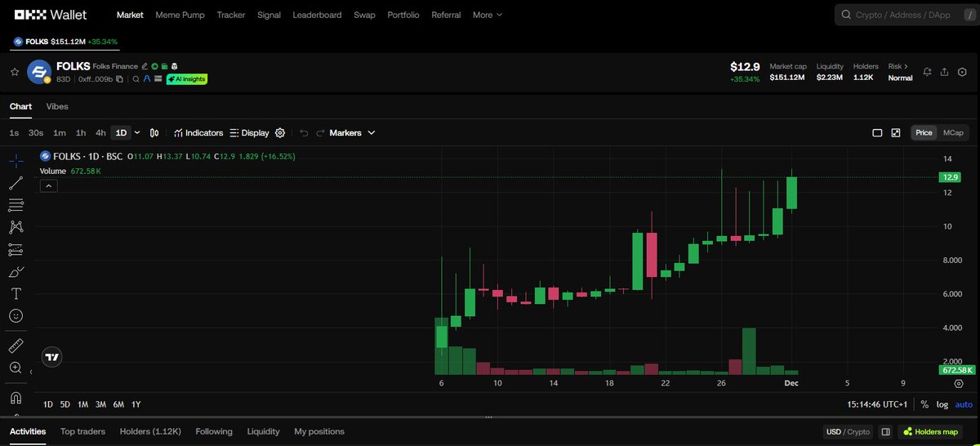Viewport: 980px width, 446px height.
Task: Switch chart to MCap mode
Action: click(953, 132)
